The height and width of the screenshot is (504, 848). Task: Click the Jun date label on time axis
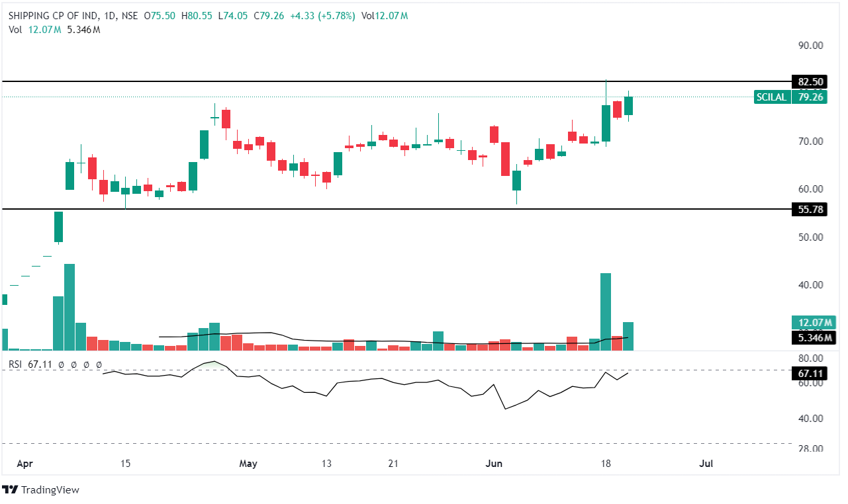tap(495, 464)
